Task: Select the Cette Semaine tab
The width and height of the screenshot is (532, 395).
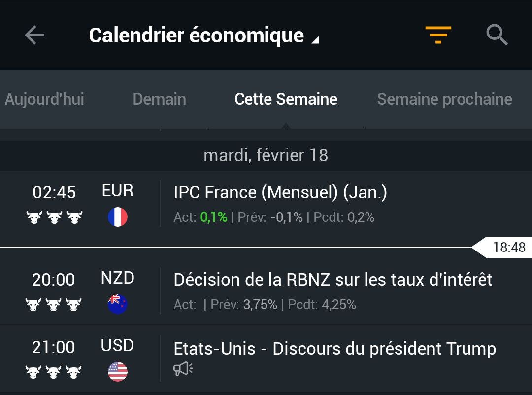Action: click(x=286, y=99)
